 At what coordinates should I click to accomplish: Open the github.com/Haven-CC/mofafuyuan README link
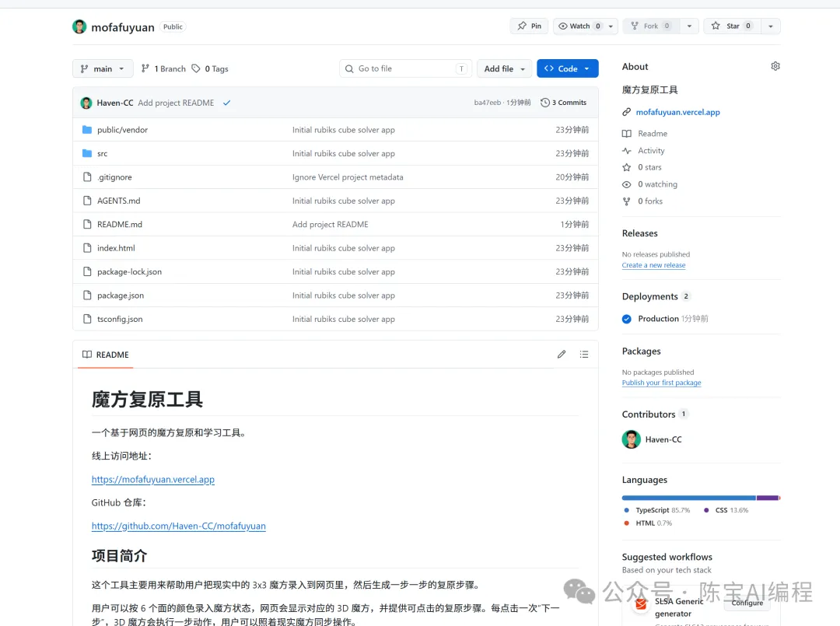pos(178,526)
